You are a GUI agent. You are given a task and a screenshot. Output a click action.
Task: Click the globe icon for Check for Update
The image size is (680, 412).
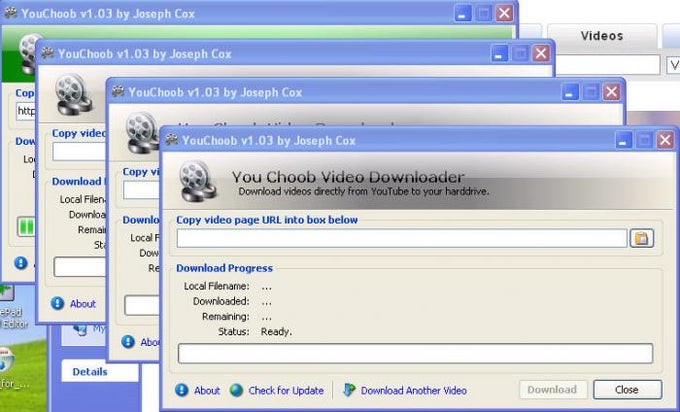[236, 390]
